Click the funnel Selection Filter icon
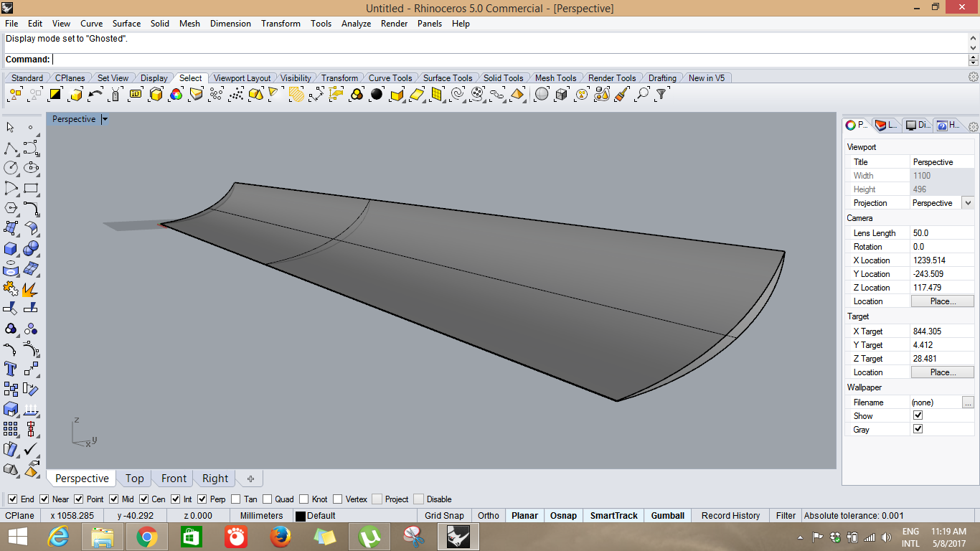 pos(662,94)
